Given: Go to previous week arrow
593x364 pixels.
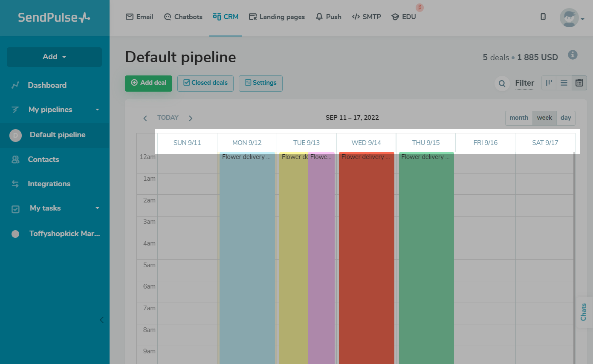Looking at the screenshot, I should point(145,118).
